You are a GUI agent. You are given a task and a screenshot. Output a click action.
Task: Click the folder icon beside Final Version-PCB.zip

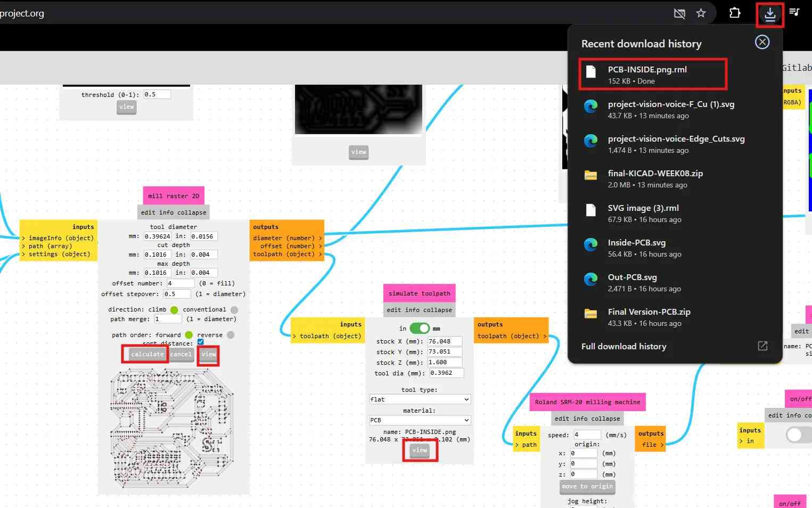[590, 314]
